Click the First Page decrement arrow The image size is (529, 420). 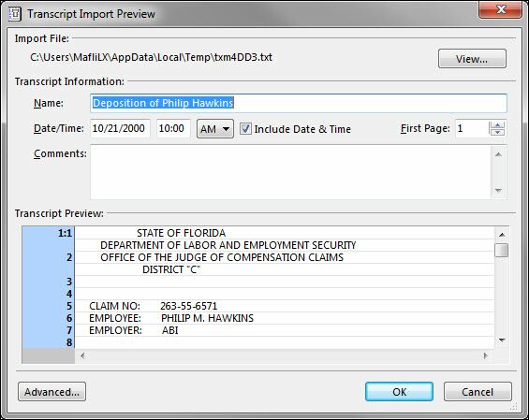[x=497, y=132]
